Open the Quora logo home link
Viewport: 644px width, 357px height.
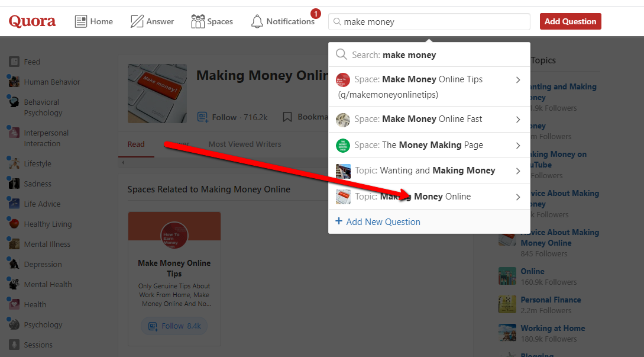click(32, 21)
